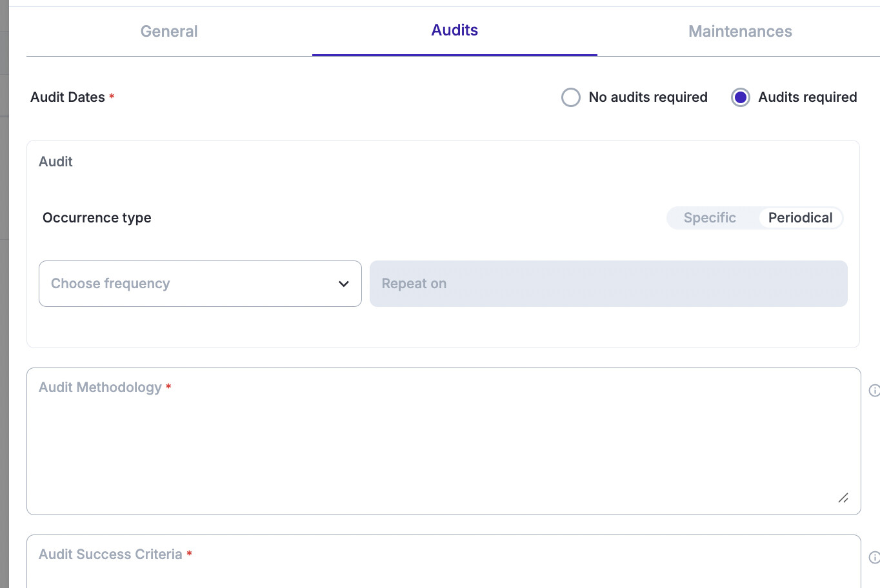
Task: Switch to the General tab
Action: [x=169, y=32]
